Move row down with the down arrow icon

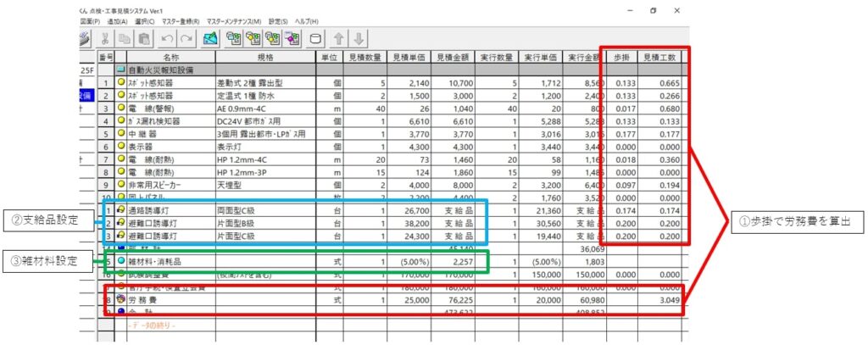(x=359, y=38)
